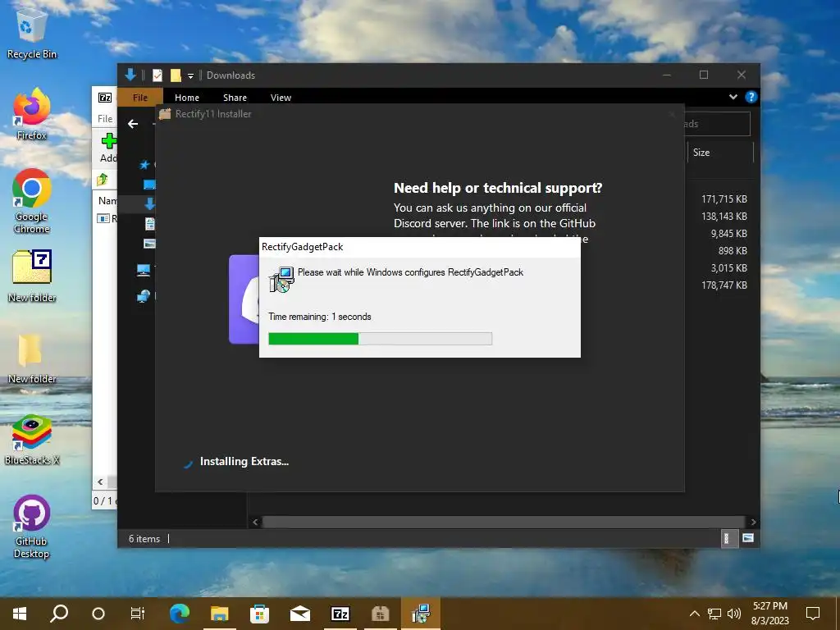Select the 7z archive named New folder

point(32,276)
